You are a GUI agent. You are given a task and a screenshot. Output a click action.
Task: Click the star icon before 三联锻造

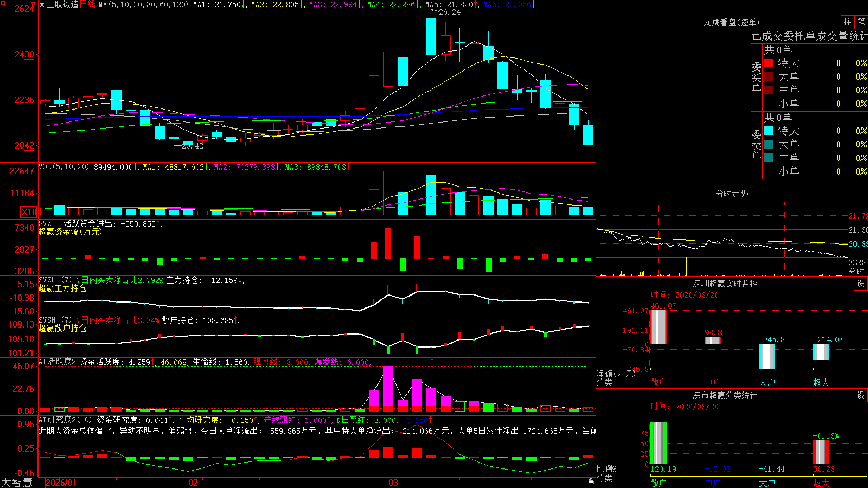pyautogui.click(x=42, y=4)
